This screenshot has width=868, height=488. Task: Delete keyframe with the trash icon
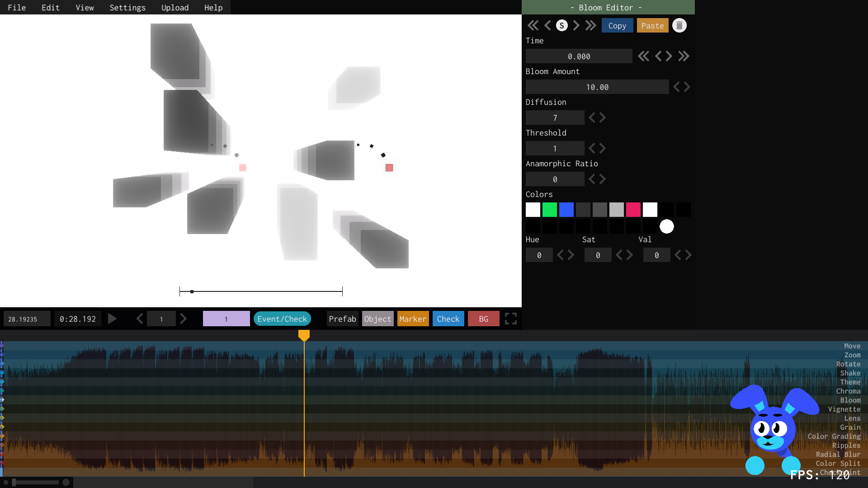pos(679,26)
